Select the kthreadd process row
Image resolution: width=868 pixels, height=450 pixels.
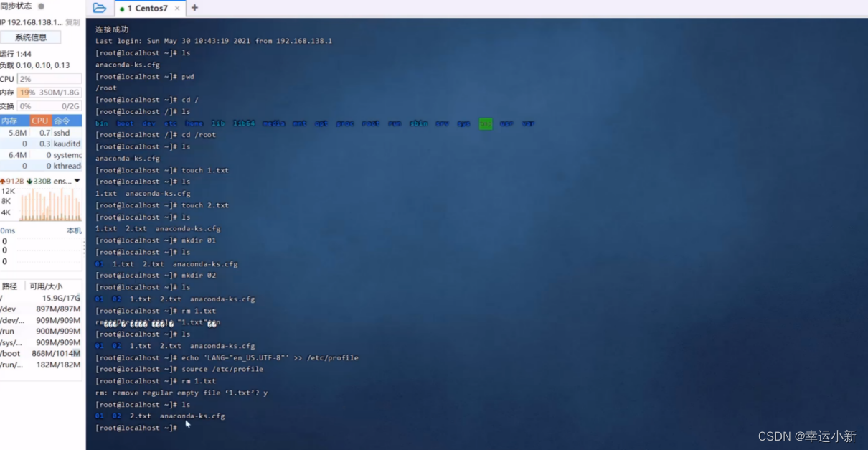(41, 166)
